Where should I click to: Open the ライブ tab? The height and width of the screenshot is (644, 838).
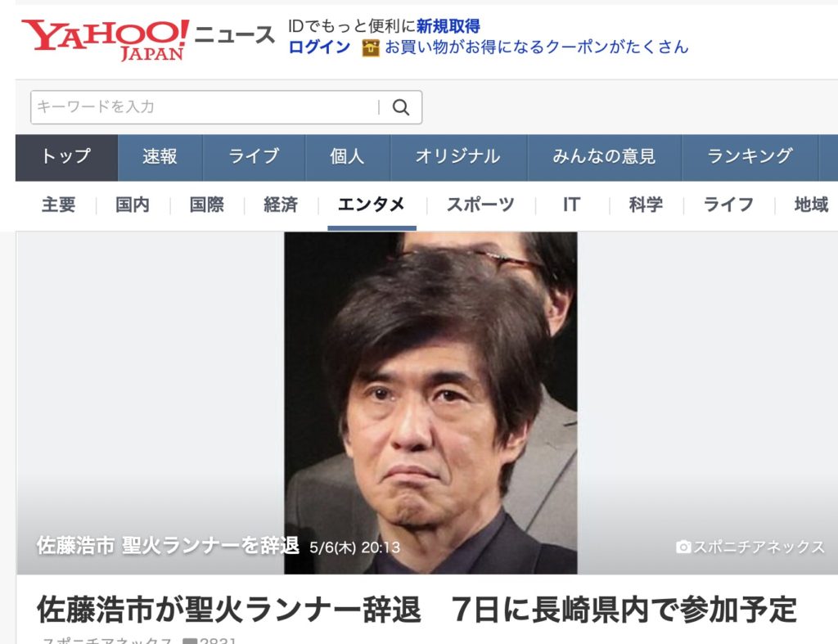[254, 158]
